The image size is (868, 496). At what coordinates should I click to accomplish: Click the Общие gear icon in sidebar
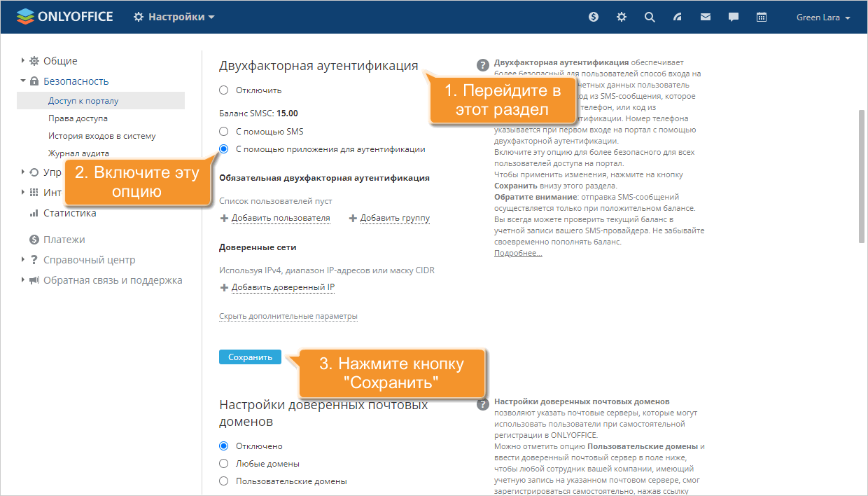click(x=34, y=61)
